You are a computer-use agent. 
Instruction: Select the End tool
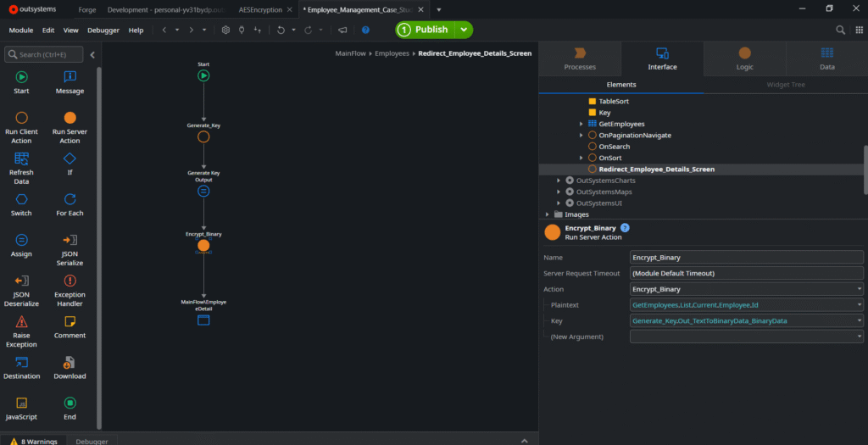click(x=70, y=409)
